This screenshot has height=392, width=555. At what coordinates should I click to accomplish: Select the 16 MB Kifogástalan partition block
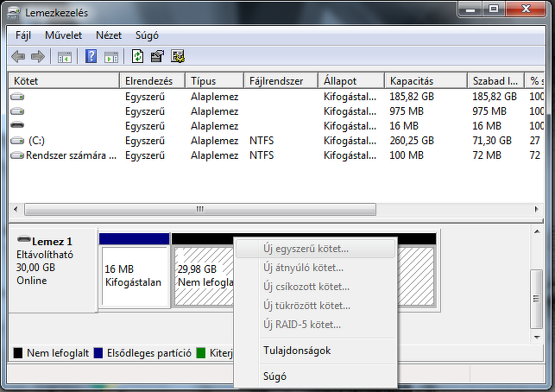pyautogui.click(x=134, y=269)
